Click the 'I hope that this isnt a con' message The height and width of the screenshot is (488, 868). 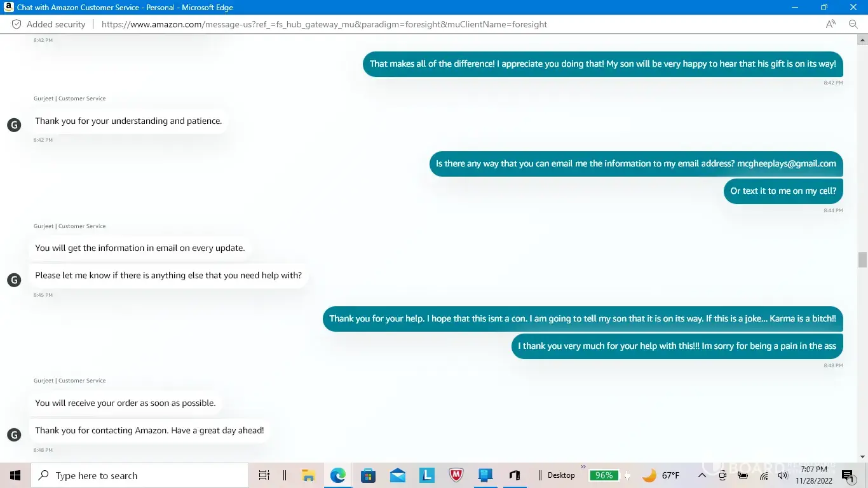[583, 319]
